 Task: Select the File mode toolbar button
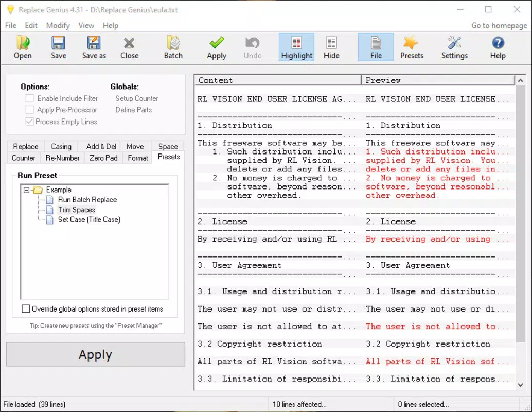coord(376,47)
